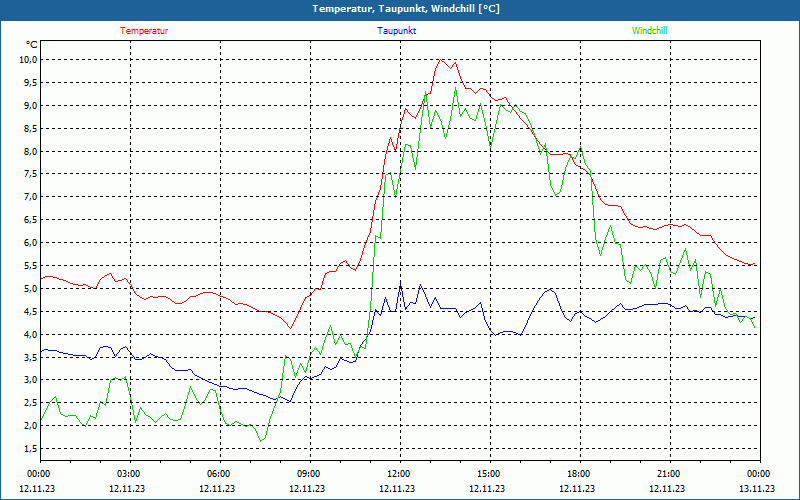This screenshot has width=800, height=500.
Task: Click the 1,5 y-axis value
Action: pos(31,448)
